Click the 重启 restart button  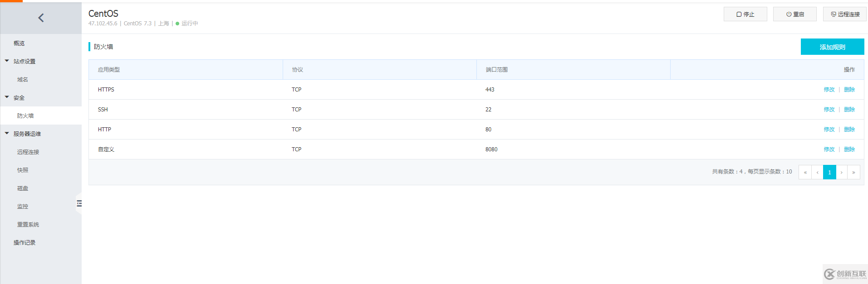tap(794, 14)
